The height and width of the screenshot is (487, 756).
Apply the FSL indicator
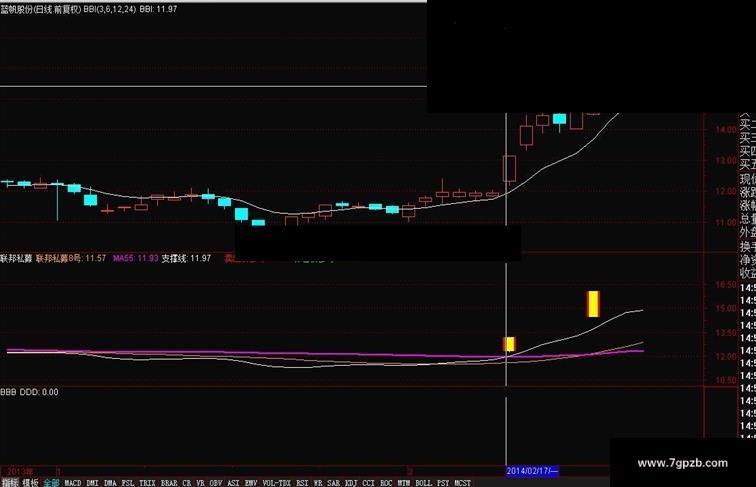coord(128,483)
